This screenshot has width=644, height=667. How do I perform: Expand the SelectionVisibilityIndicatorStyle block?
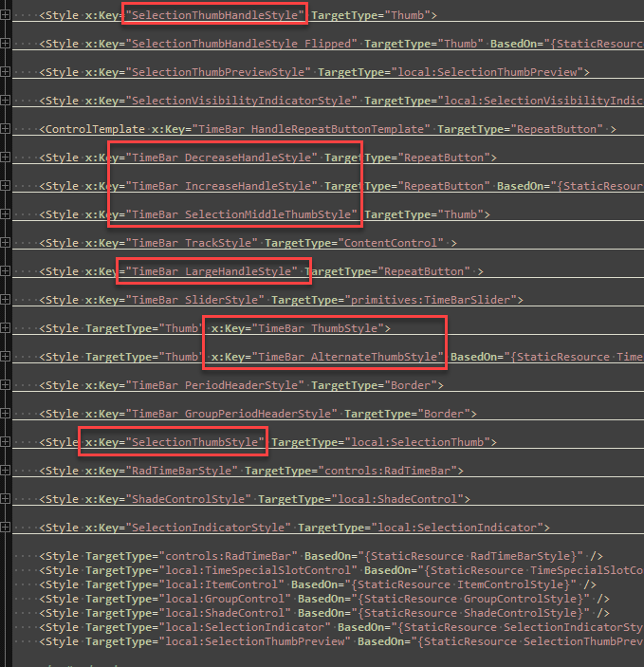coord(5,101)
